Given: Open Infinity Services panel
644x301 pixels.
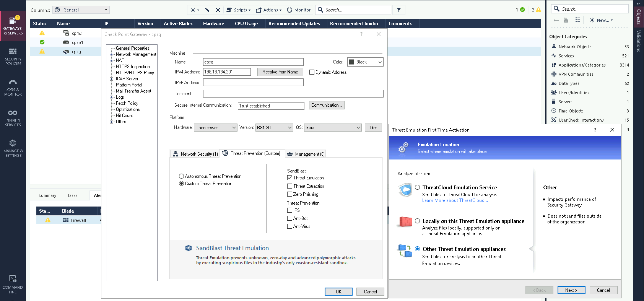Looking at the screenshot, I should coord(13,118).
